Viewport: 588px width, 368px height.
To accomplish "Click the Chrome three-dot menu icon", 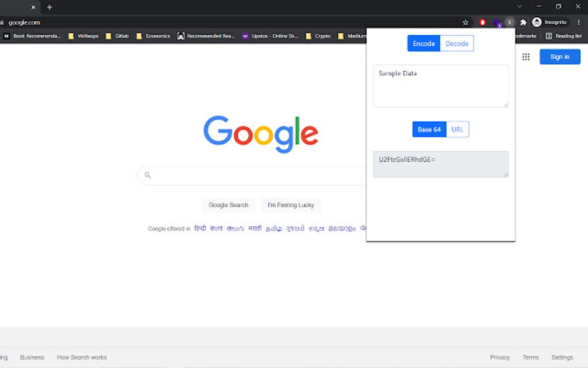I will pyautogui.click(x=578, y=22).
